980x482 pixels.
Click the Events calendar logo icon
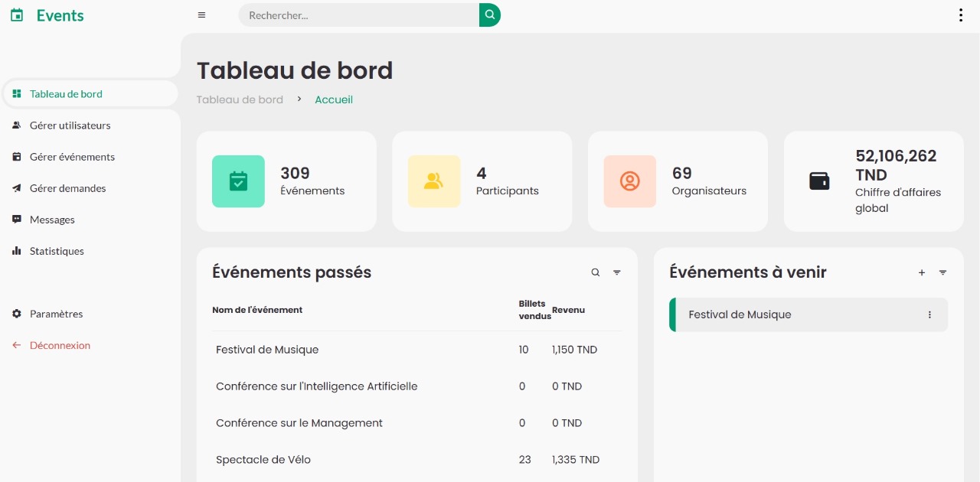17,15
